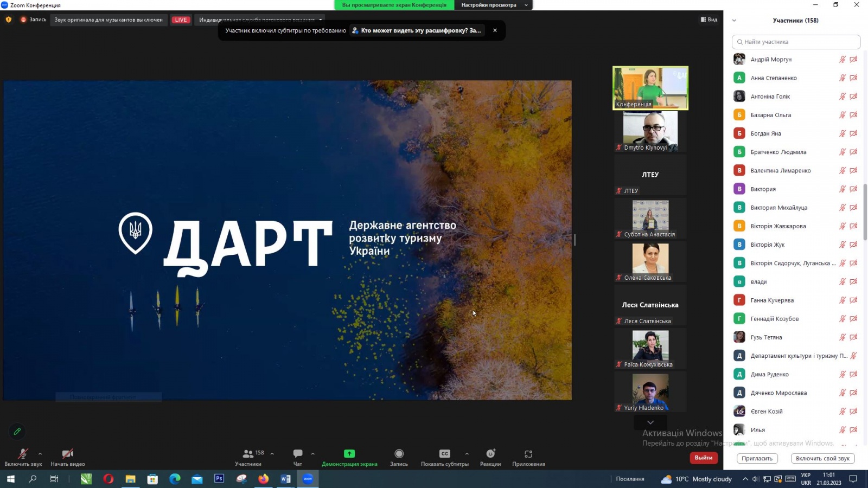Click video-off icon for Богдан Яна
This screenshot has height=488, width=868.
[853, 133]
